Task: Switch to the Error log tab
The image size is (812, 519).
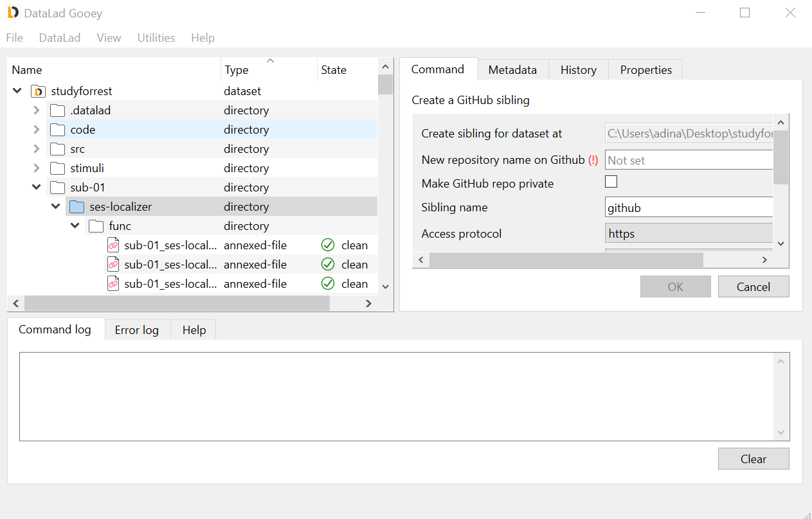Action: (x=136, y=330)
